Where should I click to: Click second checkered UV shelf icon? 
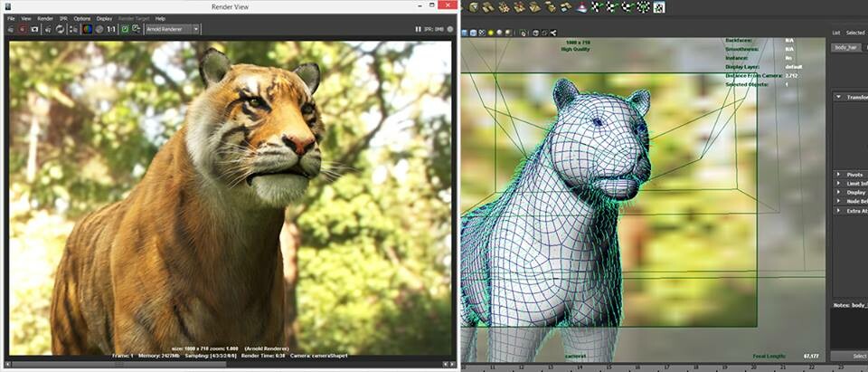(612, 6)
